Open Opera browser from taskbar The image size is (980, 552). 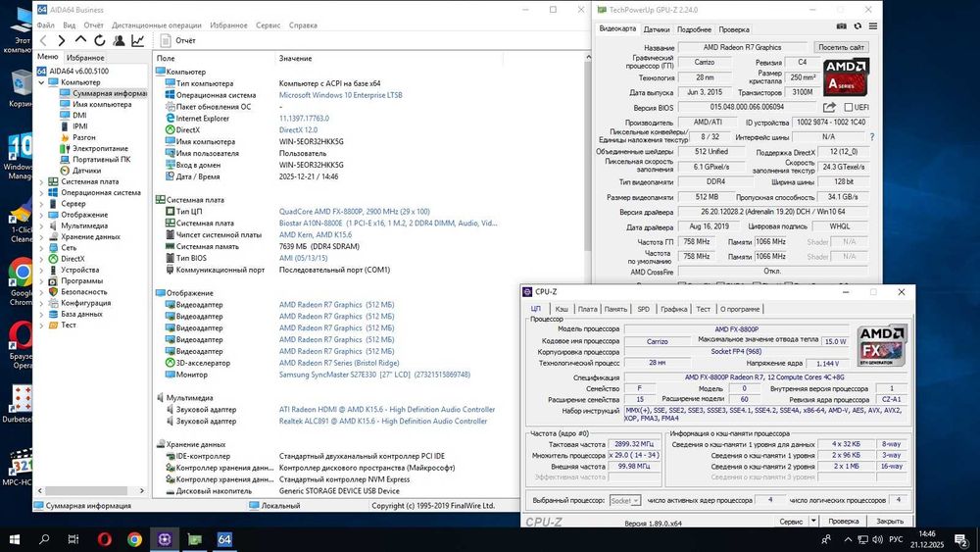tap(105, 539)
